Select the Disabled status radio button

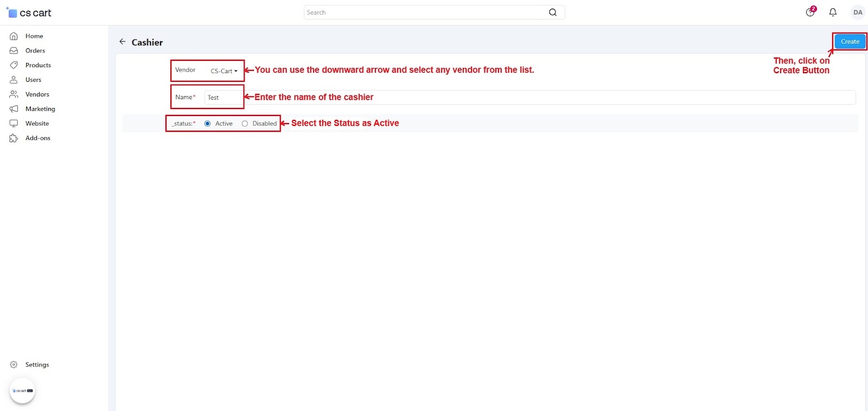245,124
